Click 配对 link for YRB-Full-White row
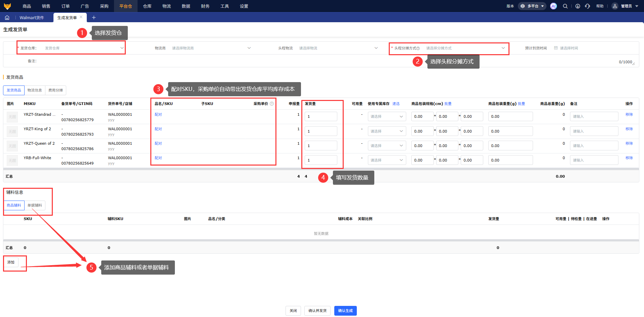644x317 pixels. pyautogui.click(x=158, y=158)
